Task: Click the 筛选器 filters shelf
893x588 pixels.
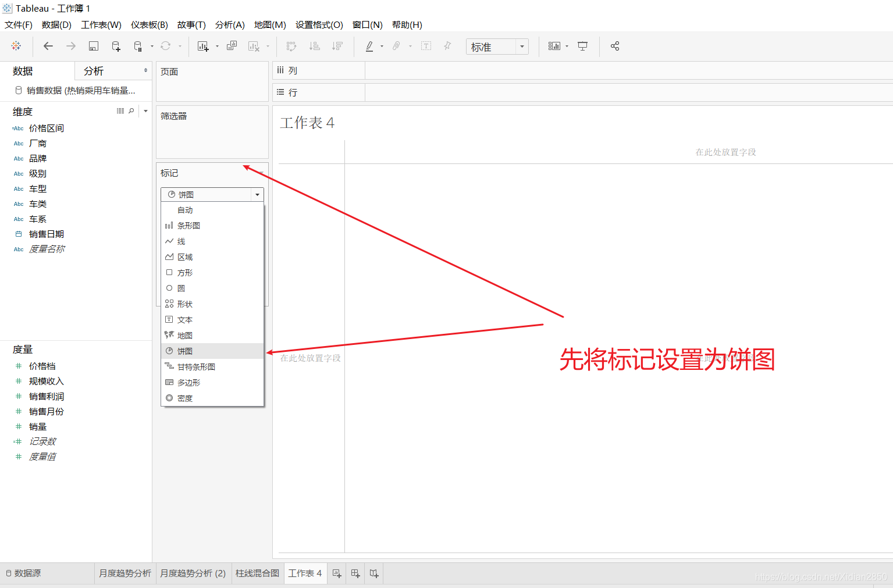Action: click(212, 132)
